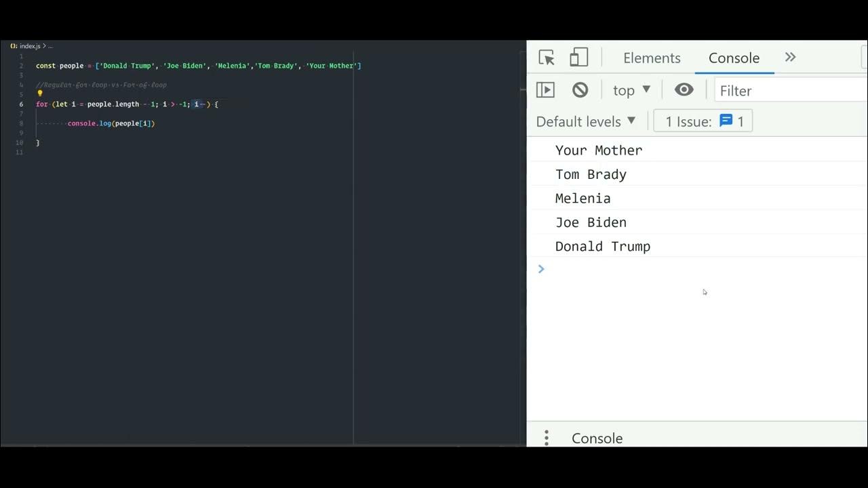Switch to the Console tab
This screenshot has height=488, width=868.
point(734,58)
